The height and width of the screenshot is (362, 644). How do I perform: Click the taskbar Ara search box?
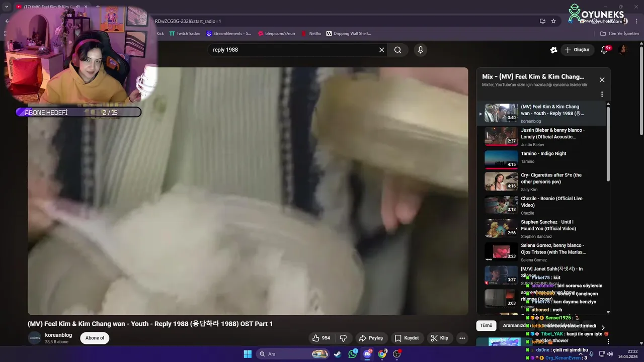point(292,354)
